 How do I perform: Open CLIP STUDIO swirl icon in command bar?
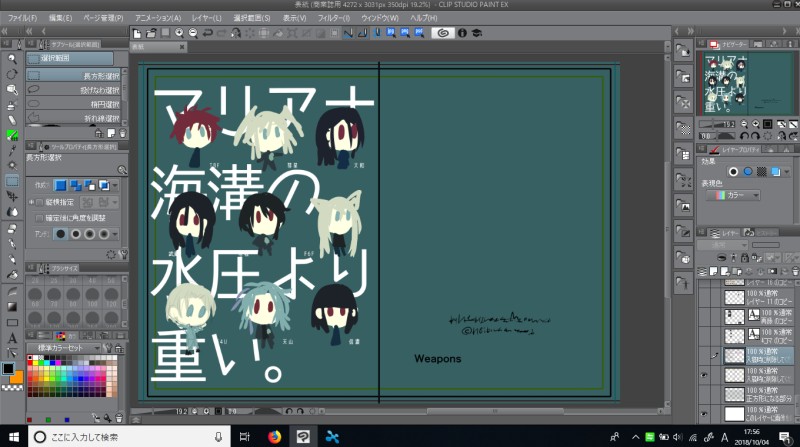(443, 33)
